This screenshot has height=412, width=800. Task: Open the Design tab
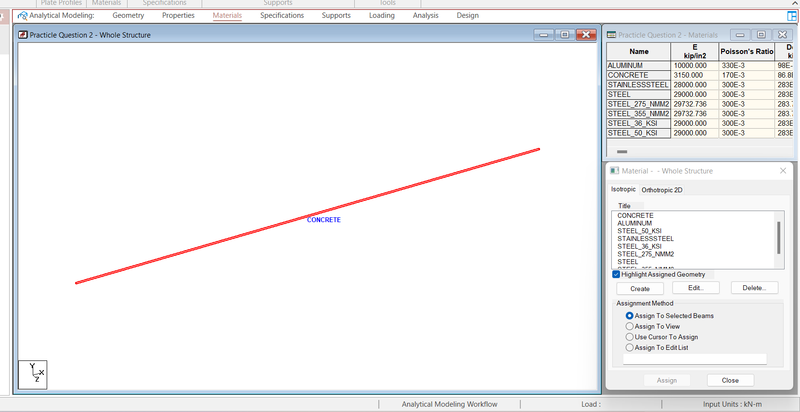coord(467,15)
